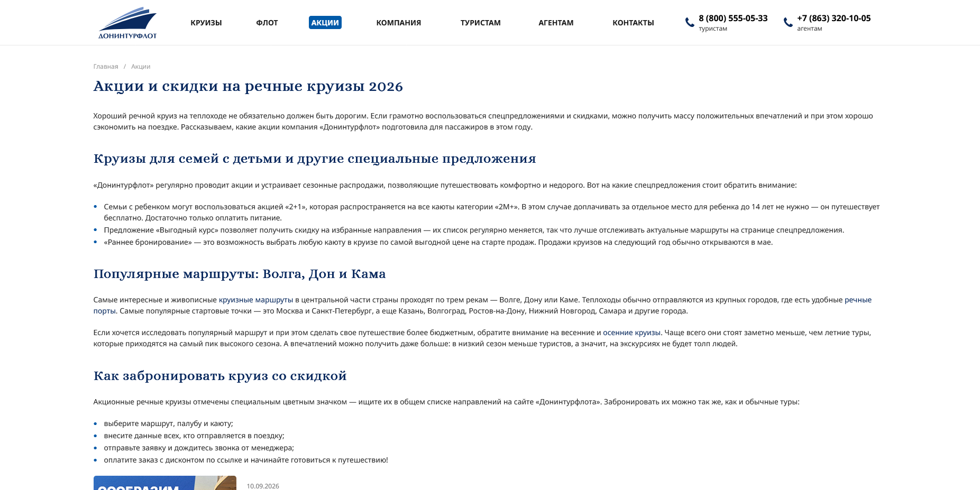Click the Главная breadcrumb link
Screen dimensions: 980x490
click(x=106, y=67)
